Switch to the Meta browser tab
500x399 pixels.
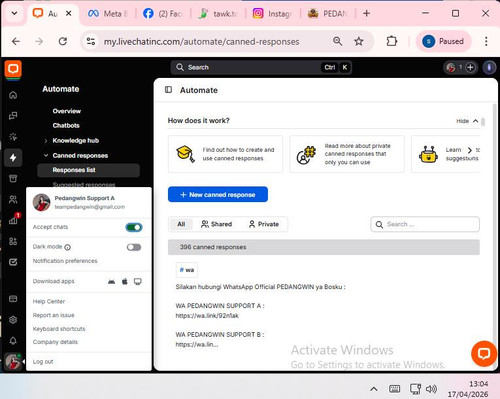(x=108, y=14)
